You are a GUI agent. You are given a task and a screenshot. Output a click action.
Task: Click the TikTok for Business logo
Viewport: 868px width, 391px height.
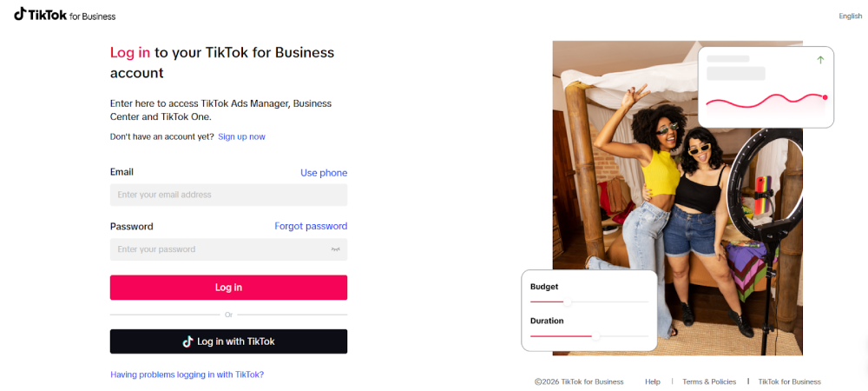coord(64,16)
